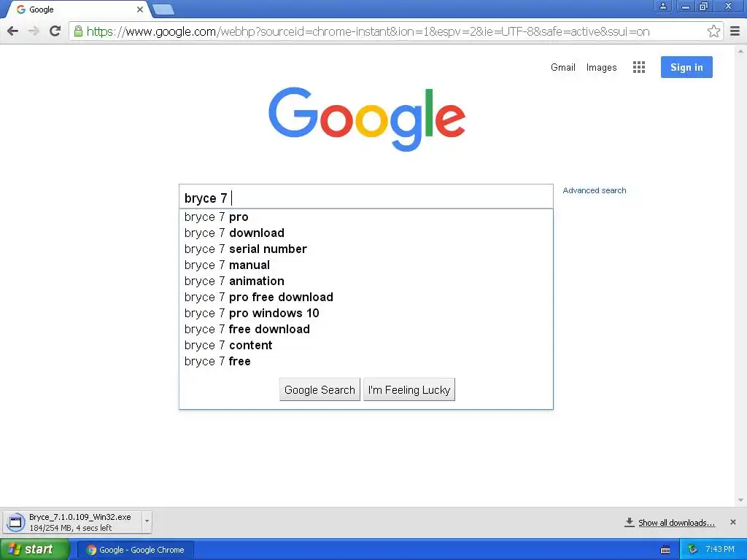Bookmark this page with the star icon
747x560 pixels.
[x=713, y=31]
